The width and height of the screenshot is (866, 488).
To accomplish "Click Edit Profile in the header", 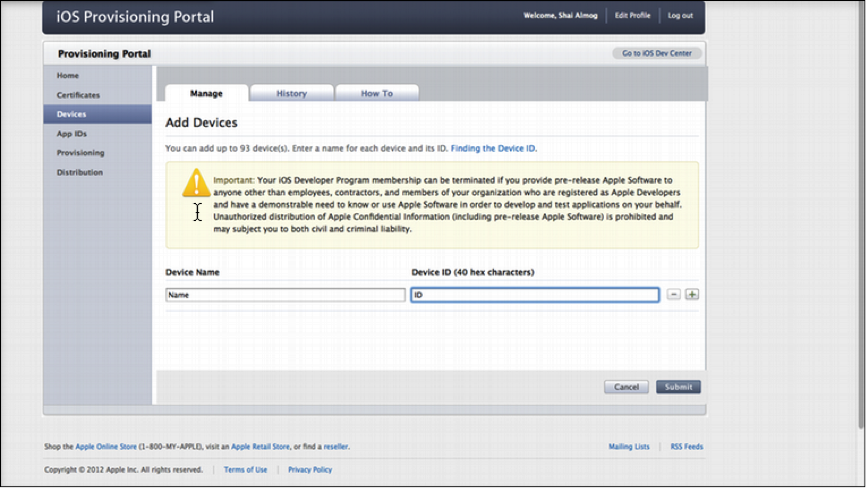I will (x=631, y=16).
